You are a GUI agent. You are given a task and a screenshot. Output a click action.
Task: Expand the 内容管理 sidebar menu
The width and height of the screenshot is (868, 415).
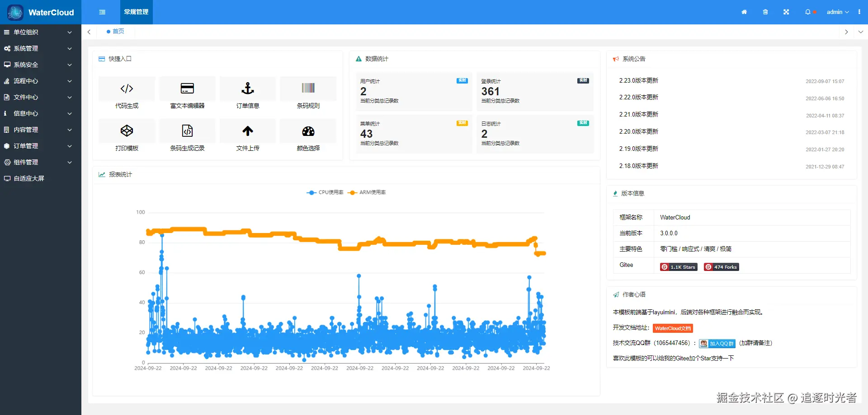(41, 130)
